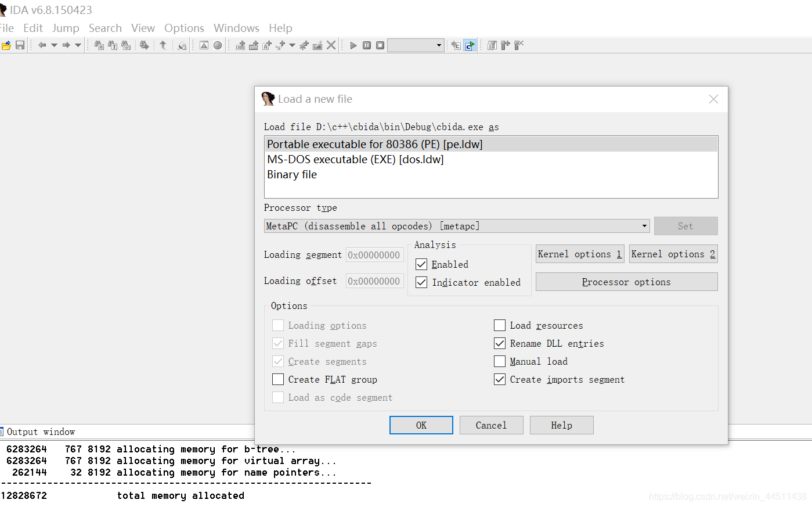This screenshot has width=812, height=507.
Task: Click the gray circle breakpoint icon
Action: pyautogui.click(x=218, y=45)
